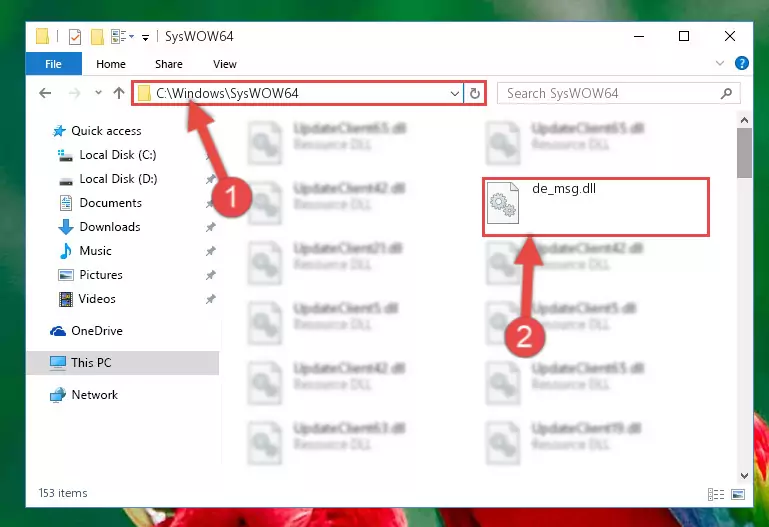Open Local Disk (C:) in sidebar
Image resolution: width=769 pixels, height=527 pixels.
point(118,155)
